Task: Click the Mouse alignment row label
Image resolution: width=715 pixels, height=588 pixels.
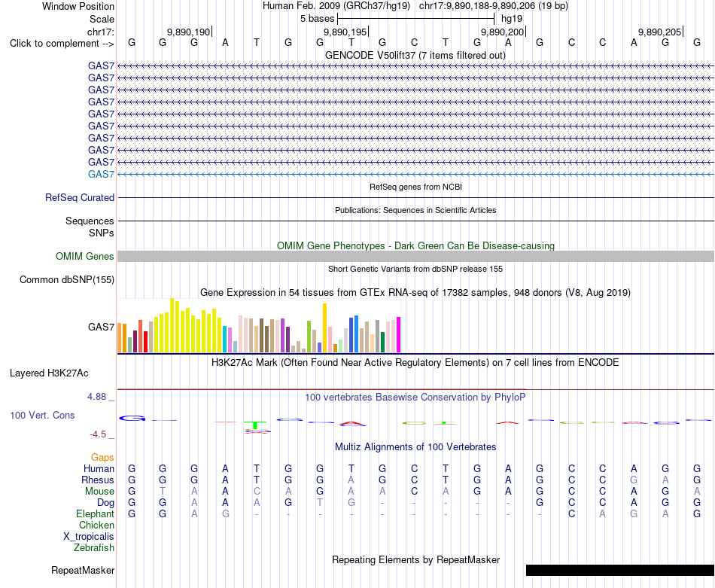Action: 99,492
